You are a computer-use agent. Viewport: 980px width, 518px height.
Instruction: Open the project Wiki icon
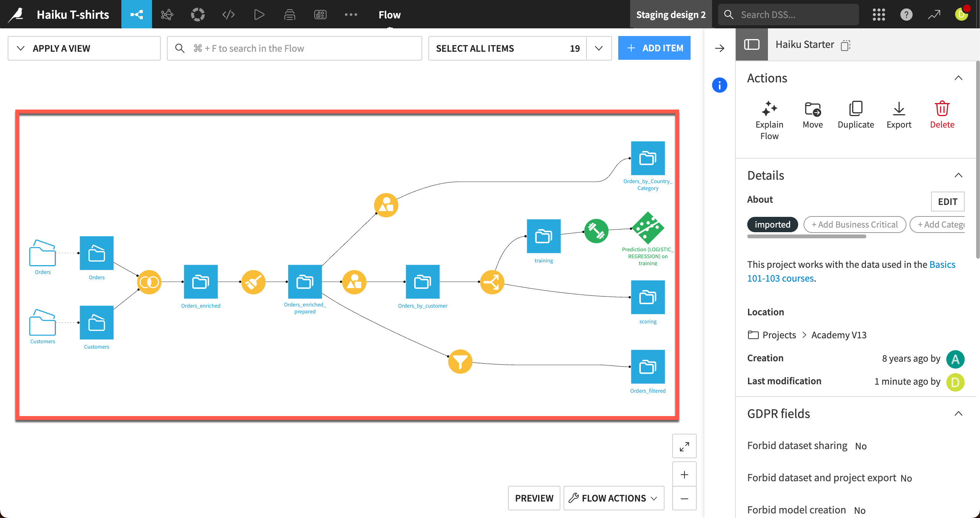pyautogui.click(x=290, y=14)
